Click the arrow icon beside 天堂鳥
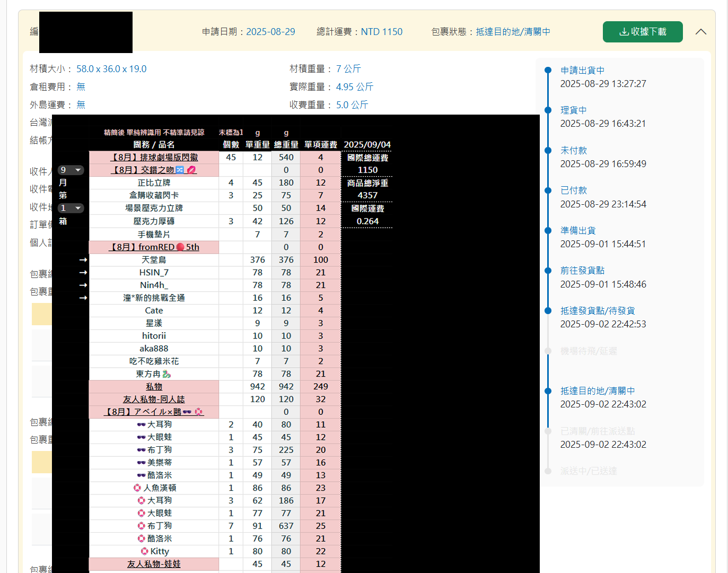 pos(83,260)
